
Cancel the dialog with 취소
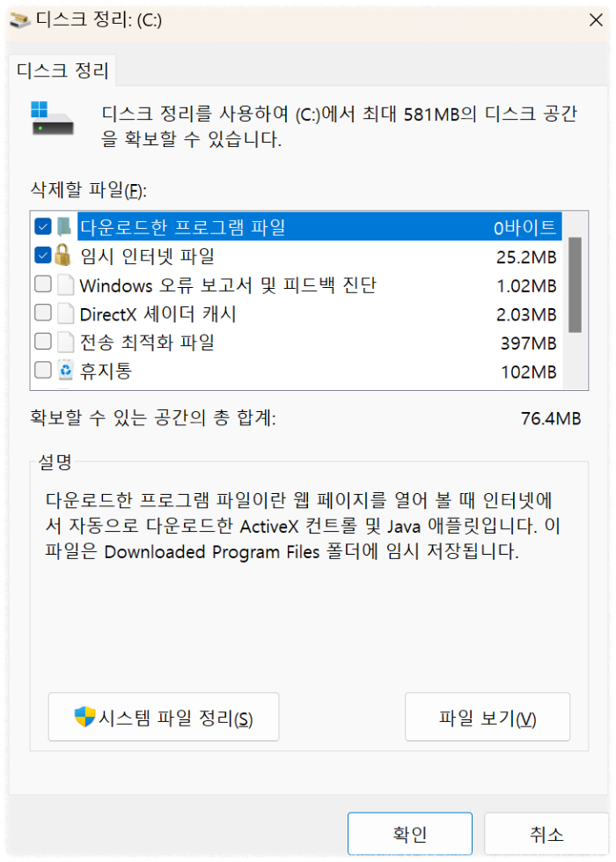click(x=546, y=833)
